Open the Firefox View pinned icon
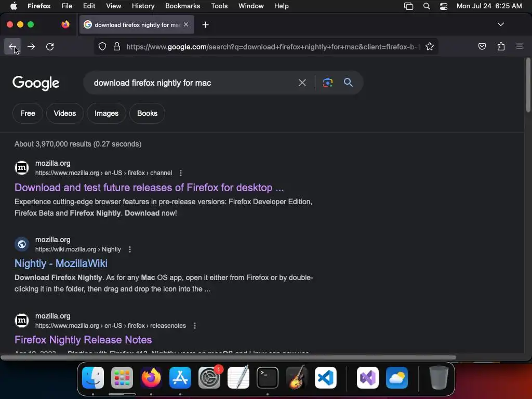532x399 pixels. click(x=65, y=24)
